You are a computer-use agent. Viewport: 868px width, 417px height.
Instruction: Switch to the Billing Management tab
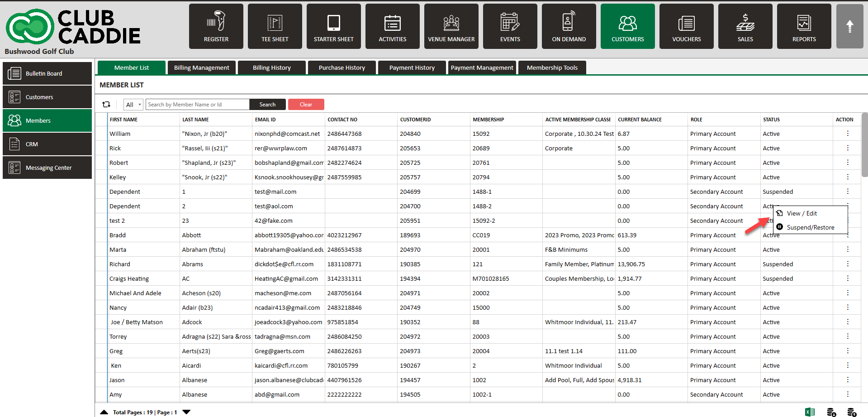[x=202, y=68]
